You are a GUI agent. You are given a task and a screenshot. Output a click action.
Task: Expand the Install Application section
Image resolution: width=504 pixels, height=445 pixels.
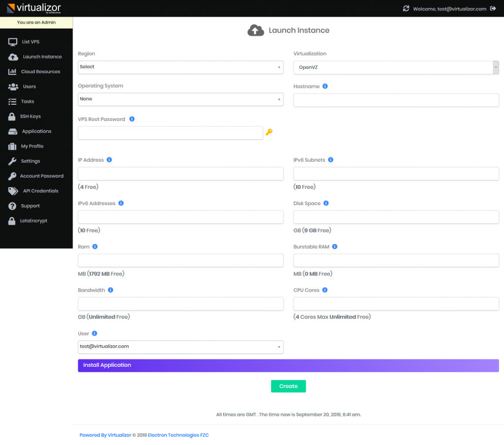[x=288, y=365]
